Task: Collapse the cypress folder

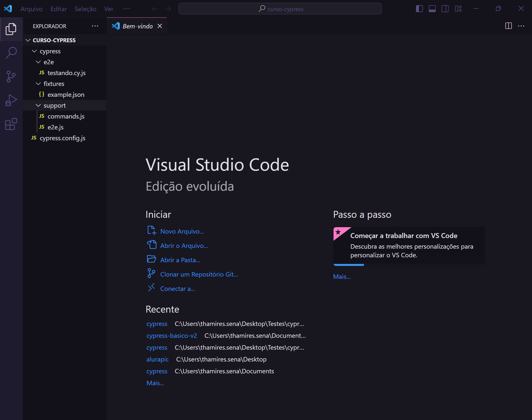Action: point(34,51)
